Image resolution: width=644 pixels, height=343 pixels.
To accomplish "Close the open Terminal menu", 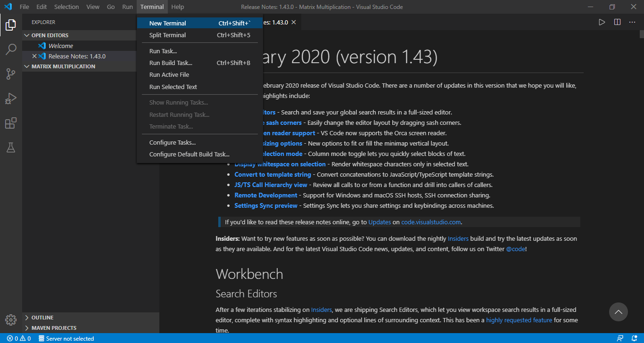I will coord(152,7).
